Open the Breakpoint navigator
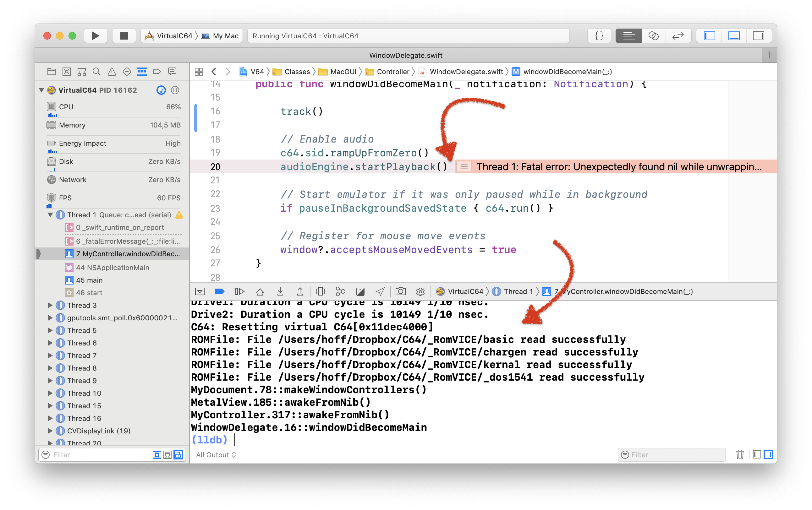Image resolution: width=812 pixels, height=510 pixels. tap(157, 72)
